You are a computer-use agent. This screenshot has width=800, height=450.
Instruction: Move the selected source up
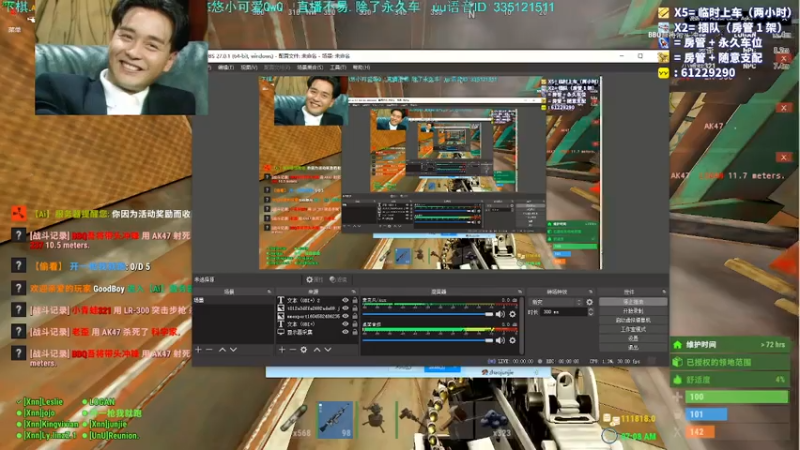click(x=317, y=349)
